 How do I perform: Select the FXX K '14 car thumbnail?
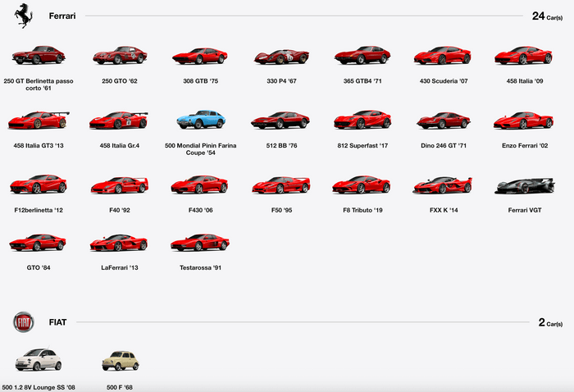[443, 185]
